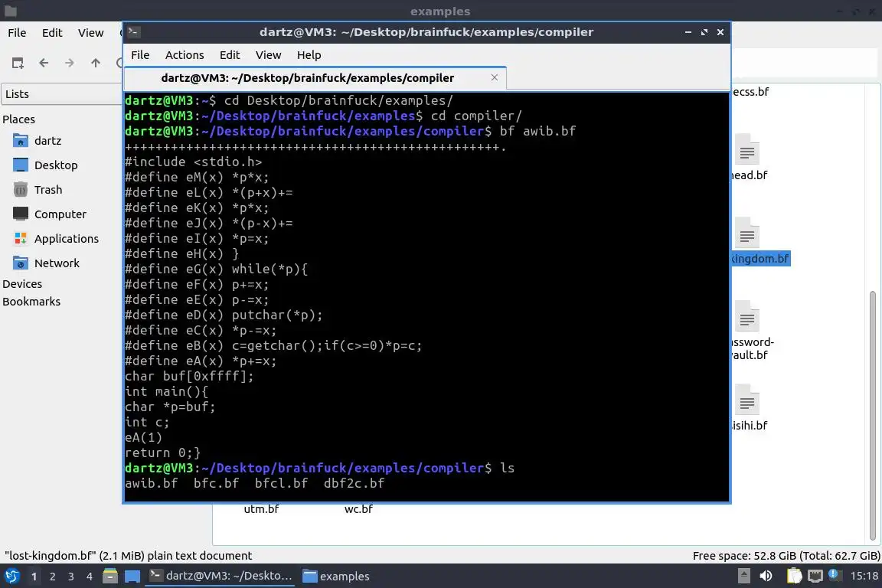Click the '#include <stdio.h>' terminal line

194,162
